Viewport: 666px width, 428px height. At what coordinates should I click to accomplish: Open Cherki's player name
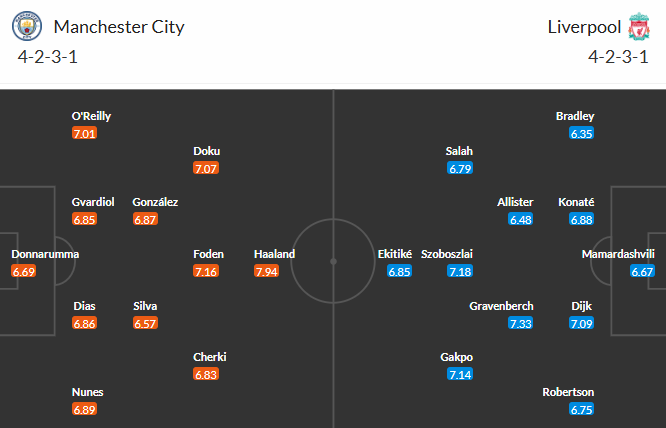pyautogui.click(x=206, y=357)
